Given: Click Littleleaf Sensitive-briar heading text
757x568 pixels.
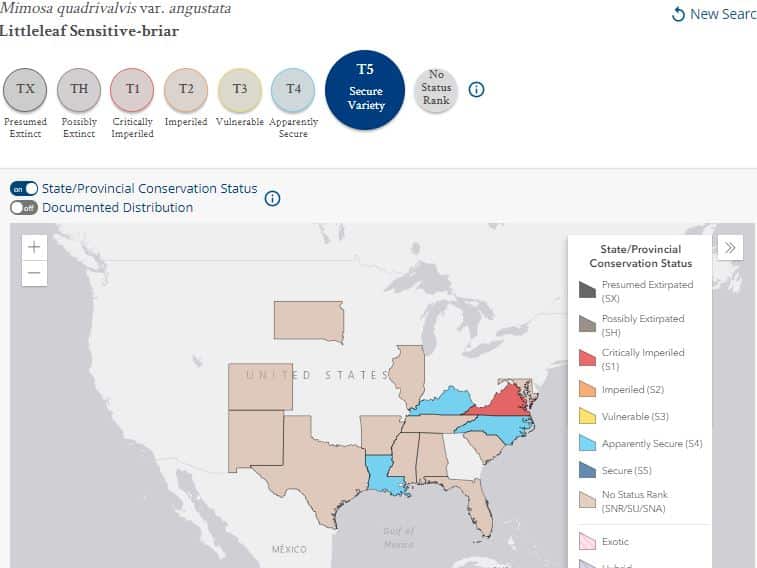Looking at the screenshot, I should 89,31.
